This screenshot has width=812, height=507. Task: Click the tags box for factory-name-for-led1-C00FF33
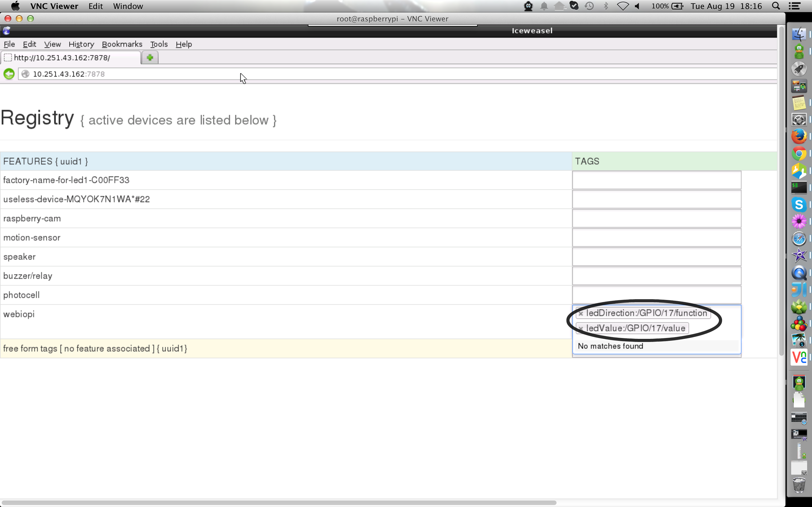656,180
